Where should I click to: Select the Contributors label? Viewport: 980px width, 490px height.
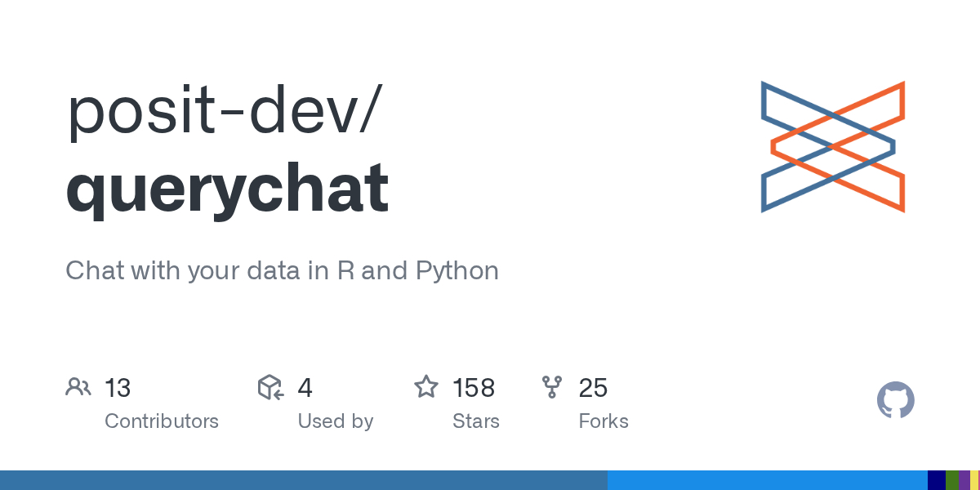[162, 421]
